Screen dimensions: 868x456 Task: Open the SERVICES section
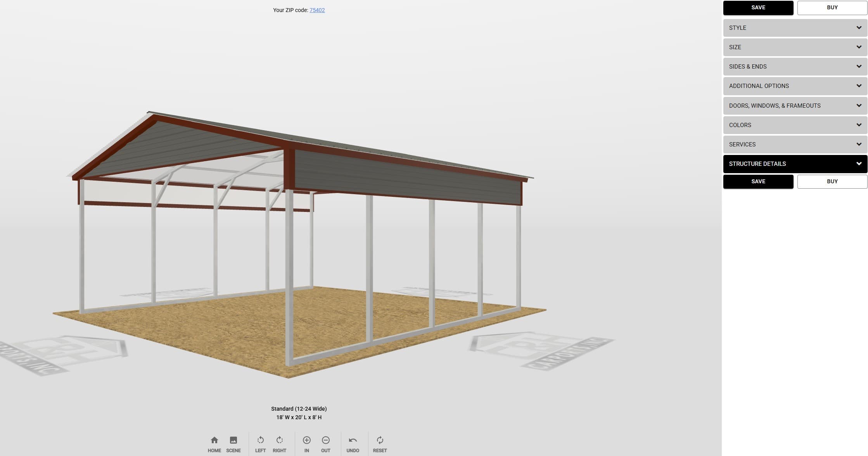795,144
